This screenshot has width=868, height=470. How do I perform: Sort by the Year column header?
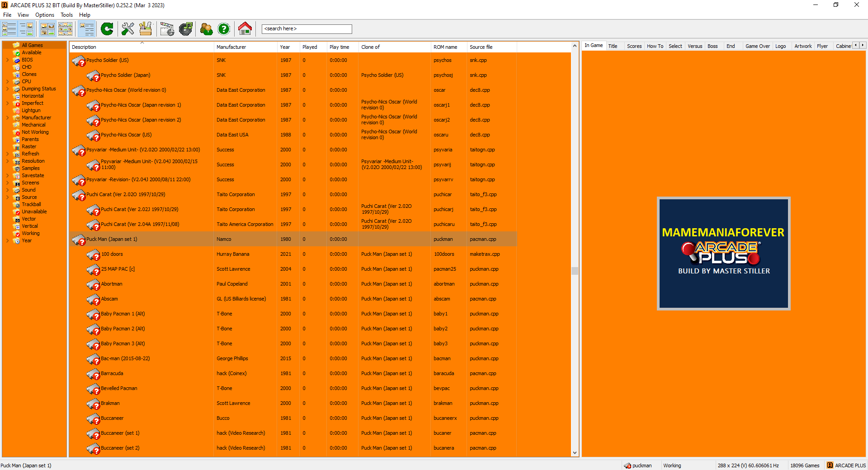point(288,47)
